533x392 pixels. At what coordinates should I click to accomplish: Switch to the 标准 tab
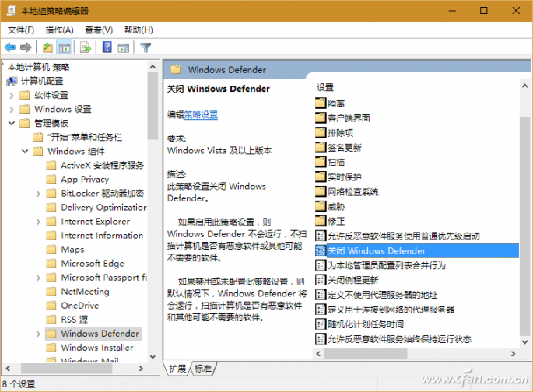click(x=203, y=368)
